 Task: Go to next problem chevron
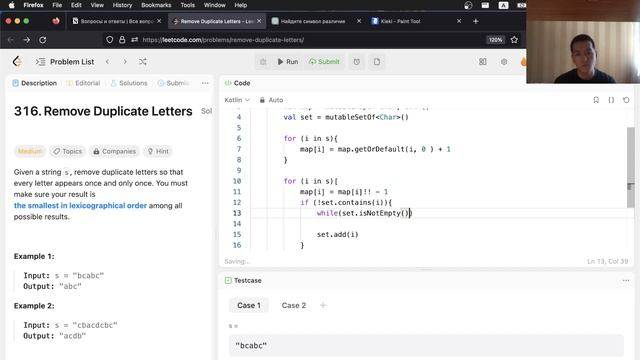[125, 62]
